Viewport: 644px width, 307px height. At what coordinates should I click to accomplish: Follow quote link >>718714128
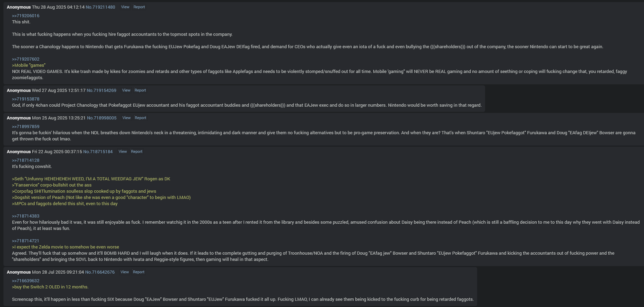pos(25,160)
